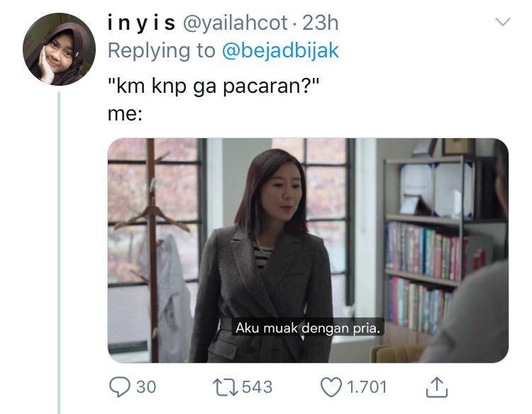This screenshot has width=532, height=414.
Task: Click the 543 retweets count
Action: (257, 387)
